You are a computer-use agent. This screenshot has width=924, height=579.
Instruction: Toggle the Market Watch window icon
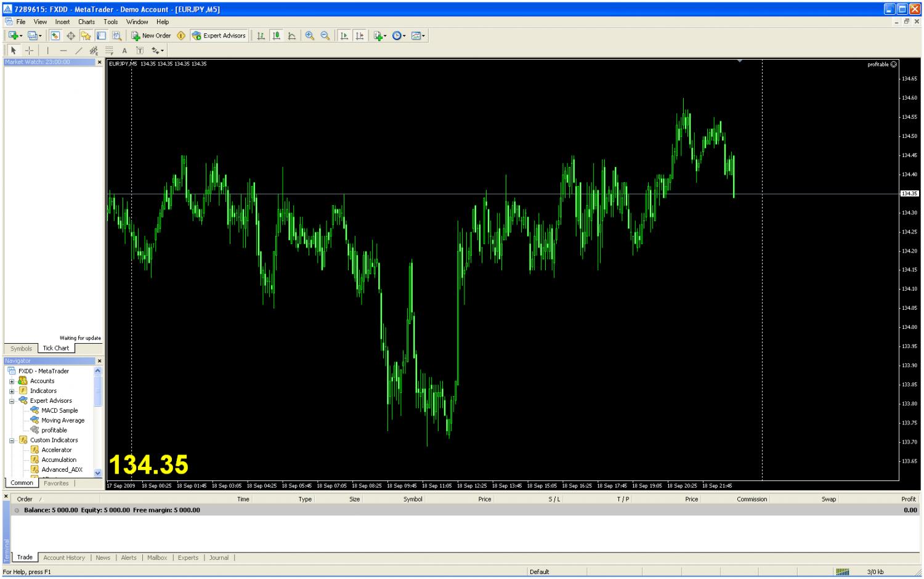[x=55, y=36]
